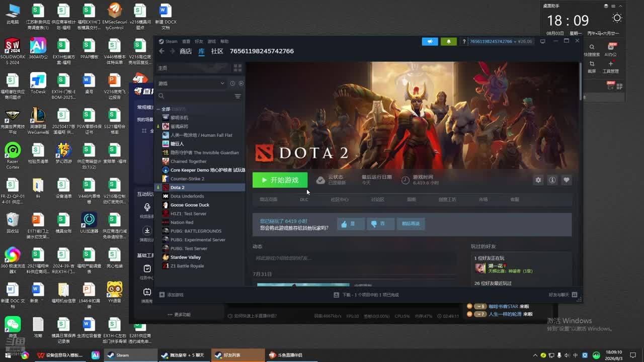Open Razer Cortex desktop shortcut
644x362 pixels.
(x=13, y=156)
